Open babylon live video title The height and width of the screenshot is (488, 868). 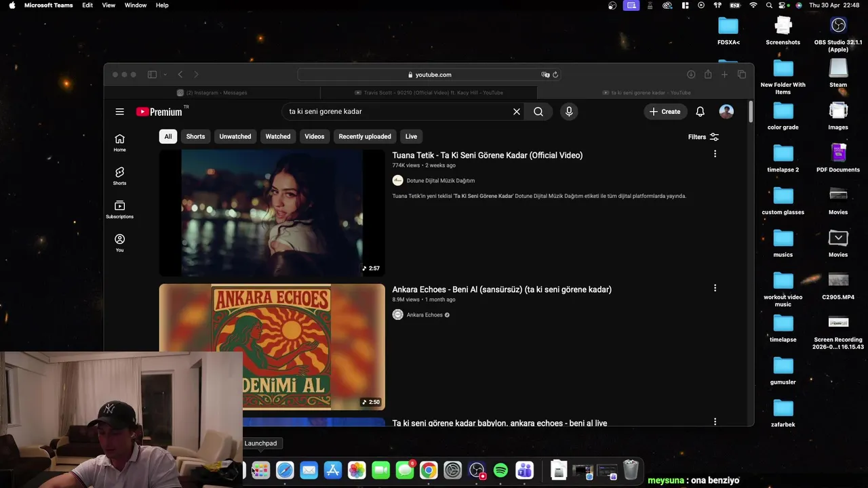[x=500, y=423]
